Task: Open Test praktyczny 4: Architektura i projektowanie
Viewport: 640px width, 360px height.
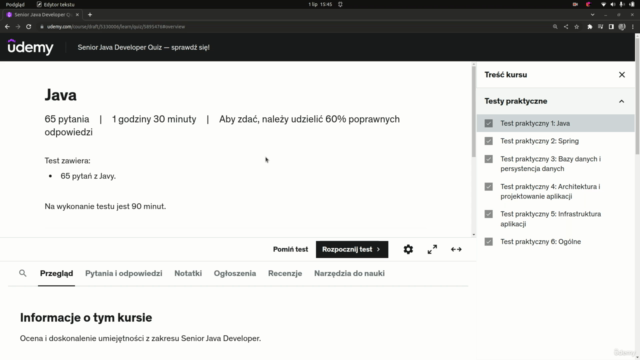Action: click(550, 191)
